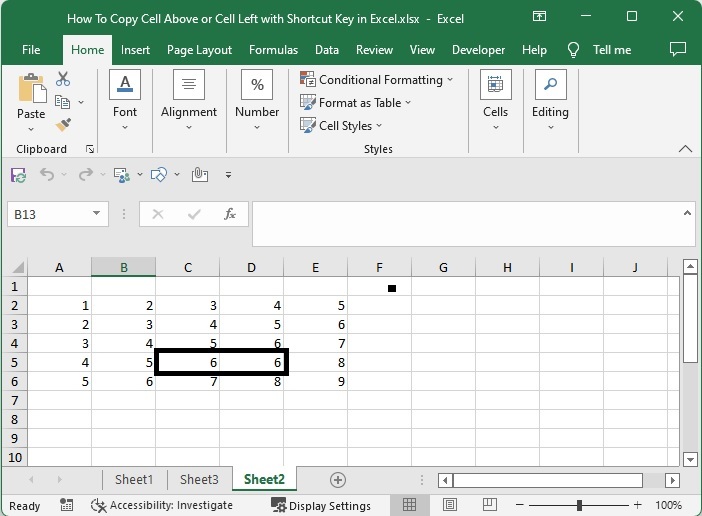Switch to Normal view in status bar
The height and width of the screenshot is (516, 702).
[x=410, y=505]
